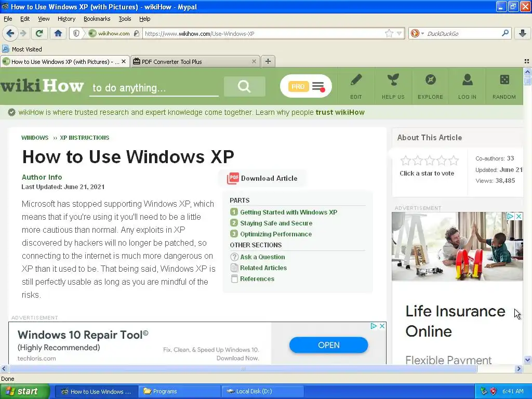Screen dimensions: 532x399
Task: Go to the browser Home page
Action: click(x=58, y=33)
